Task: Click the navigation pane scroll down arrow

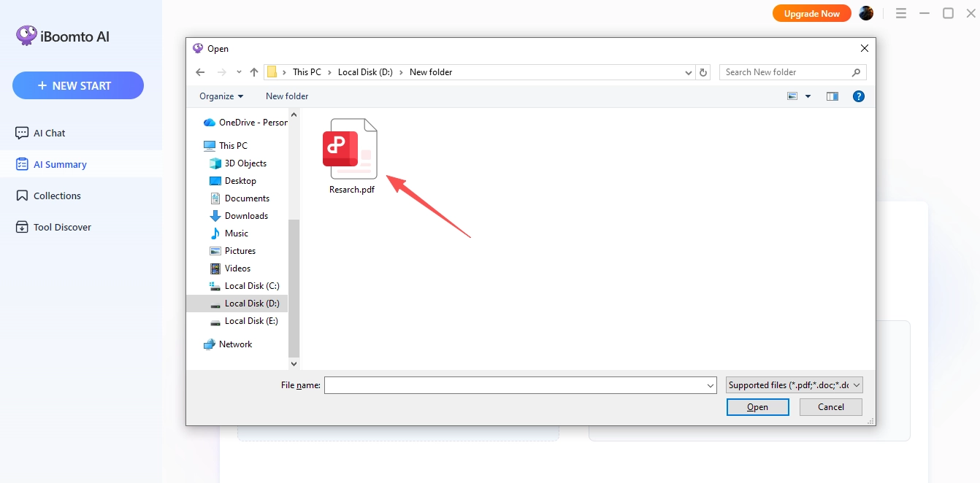Action: pyautogui.click(x=294, y=363)
